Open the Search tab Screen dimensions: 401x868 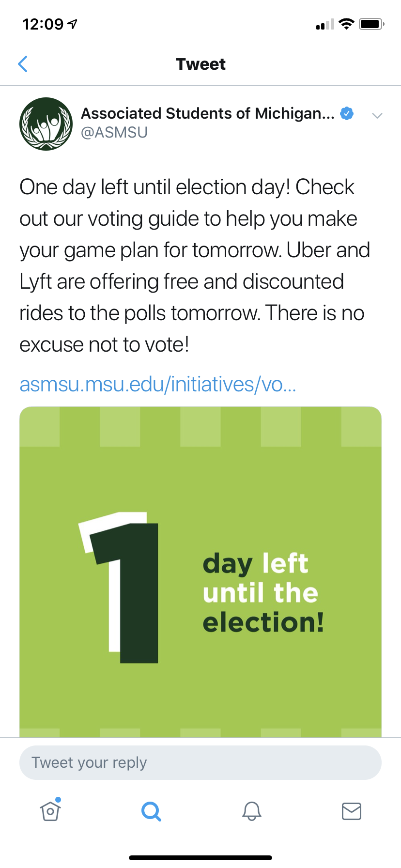(x=151, y=811)
